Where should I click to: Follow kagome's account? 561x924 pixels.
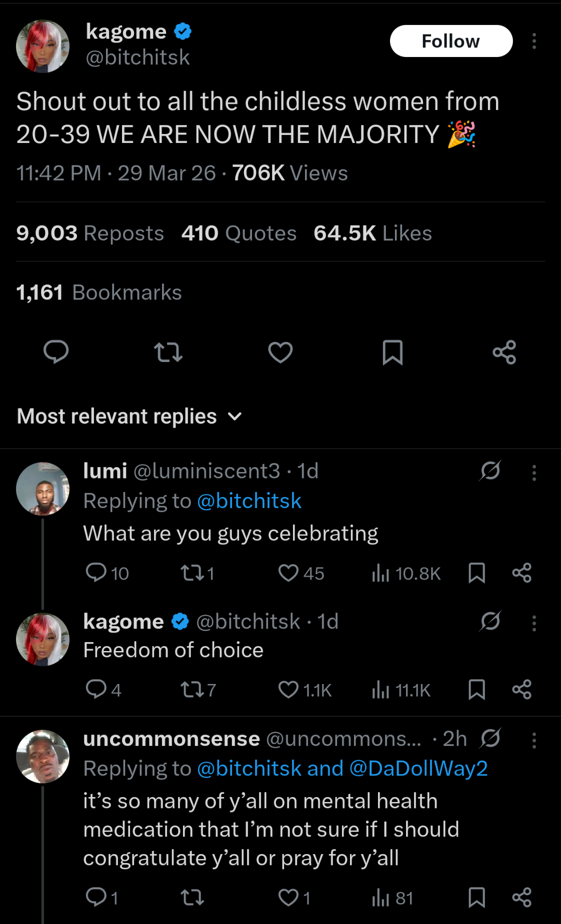coord(451,41)
